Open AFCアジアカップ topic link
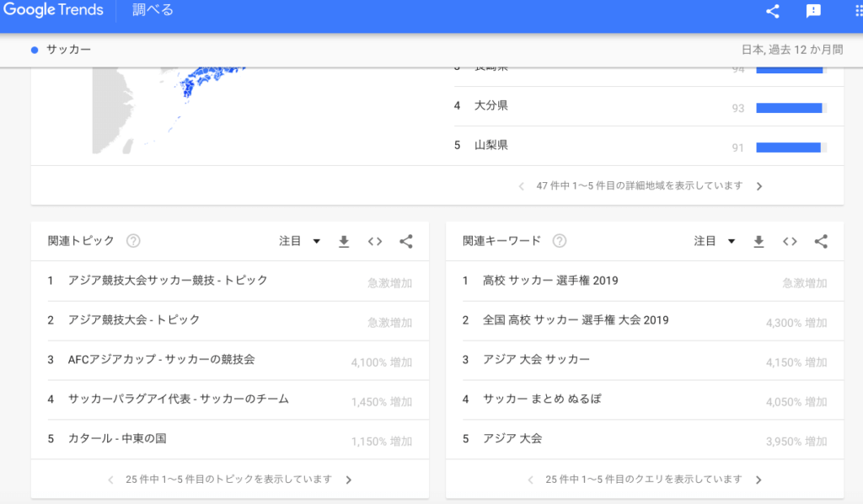The width and height of the screenshot is (863, 504). (161, 359)
